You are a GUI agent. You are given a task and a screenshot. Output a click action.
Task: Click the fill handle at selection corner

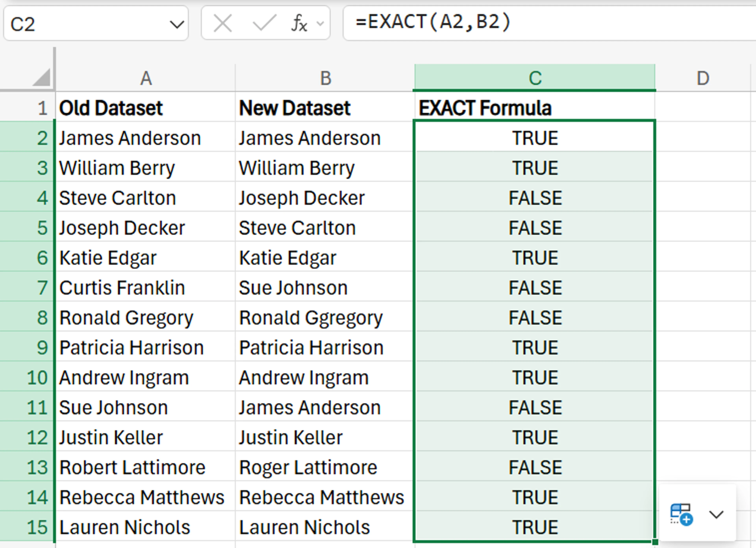point(655,542)
